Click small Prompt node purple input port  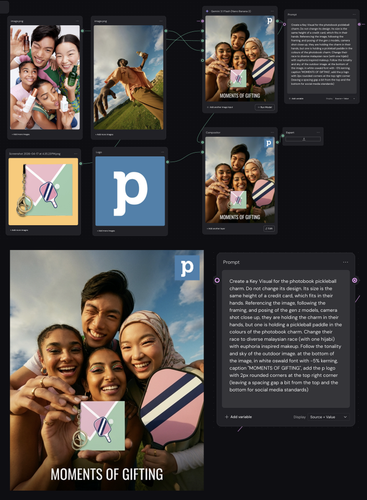(284, 24)
